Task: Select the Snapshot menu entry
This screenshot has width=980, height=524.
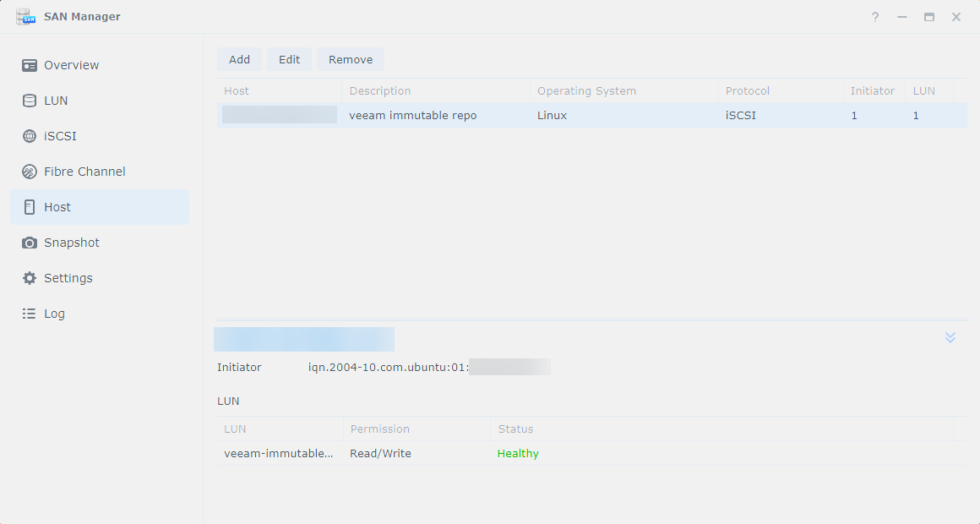Action: (71, 243)
